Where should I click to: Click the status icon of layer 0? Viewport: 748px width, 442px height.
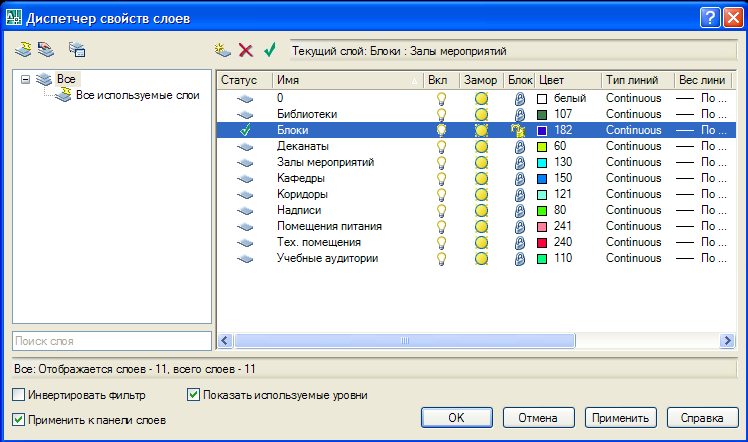pyautogui.click(x=245, y=99)
